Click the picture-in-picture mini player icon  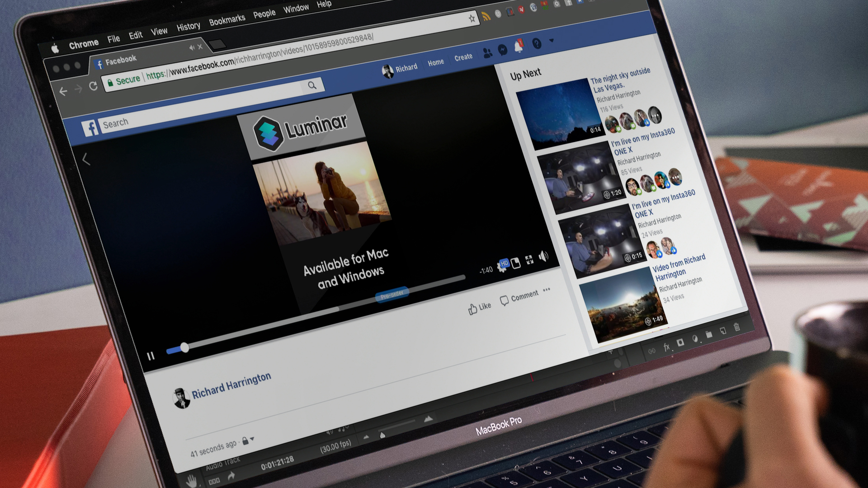[516, 263]
